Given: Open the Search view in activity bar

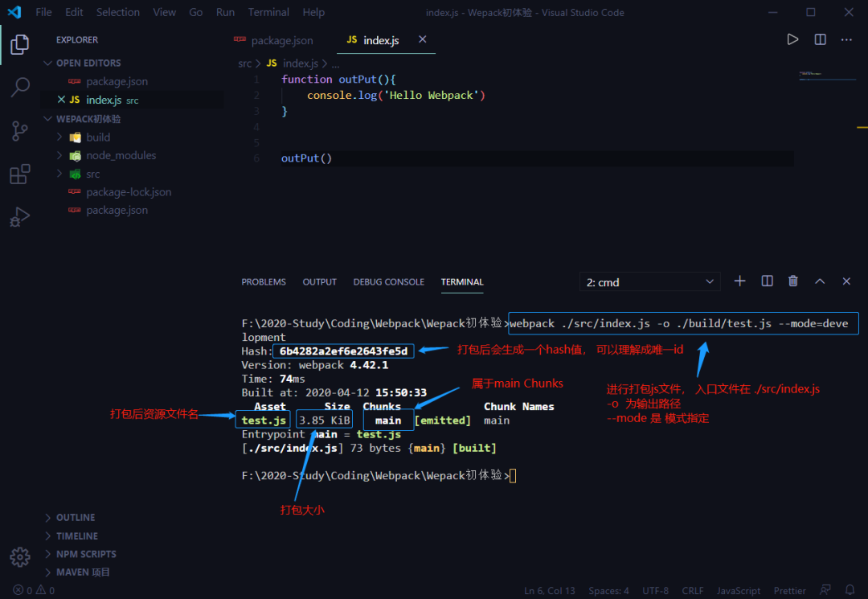Looking at the screenshot, I should click(x=20, y=88).
